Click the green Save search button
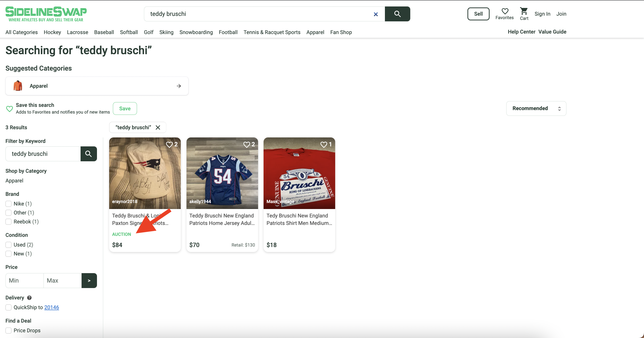This screenshot has width=644, height=338. 125,108
